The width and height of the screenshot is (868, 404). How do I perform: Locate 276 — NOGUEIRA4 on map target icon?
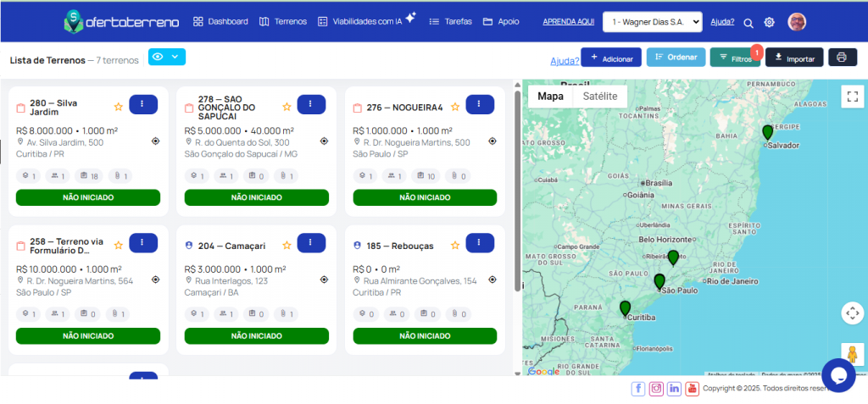click(492, 141)
